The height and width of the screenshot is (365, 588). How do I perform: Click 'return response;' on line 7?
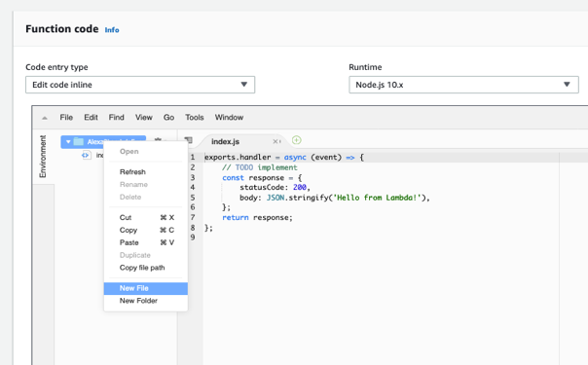point(257,218)
